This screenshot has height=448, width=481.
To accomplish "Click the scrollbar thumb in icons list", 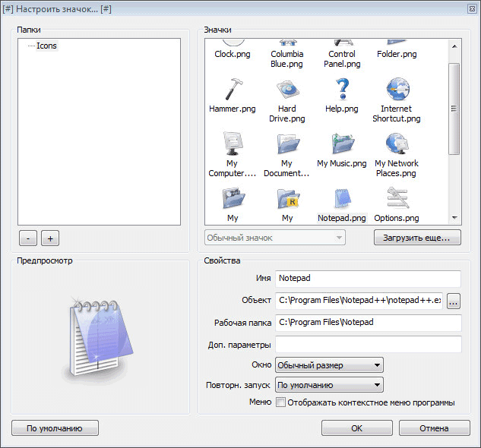I will tap(454, 106).
